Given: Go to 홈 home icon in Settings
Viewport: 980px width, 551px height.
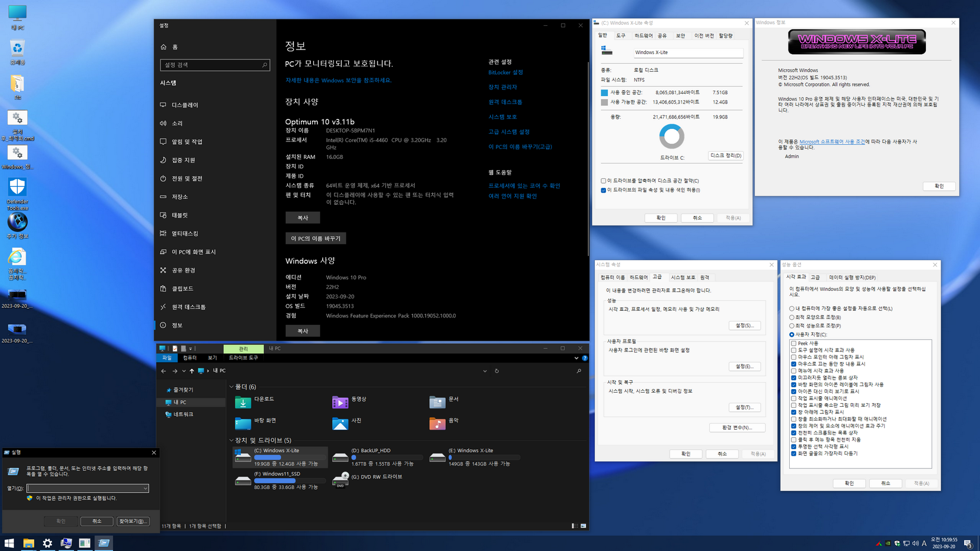Looking at the screenshot, I should point(164,47).
